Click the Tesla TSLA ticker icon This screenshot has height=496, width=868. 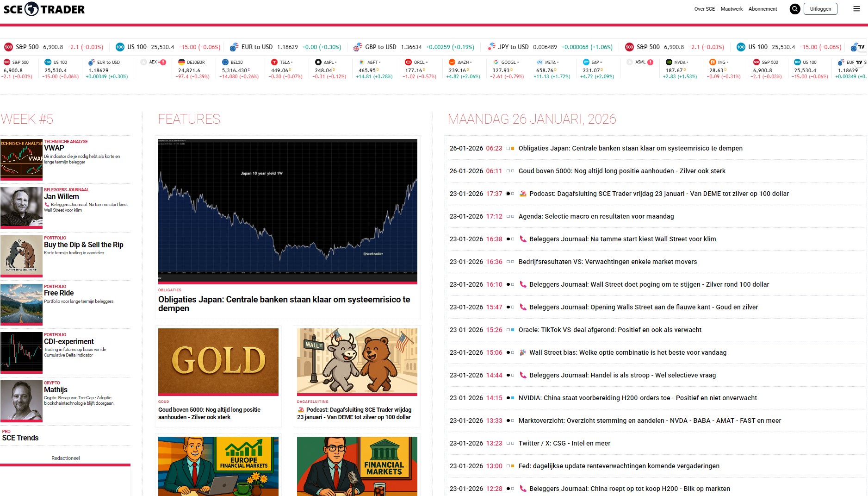pos(274,62)
